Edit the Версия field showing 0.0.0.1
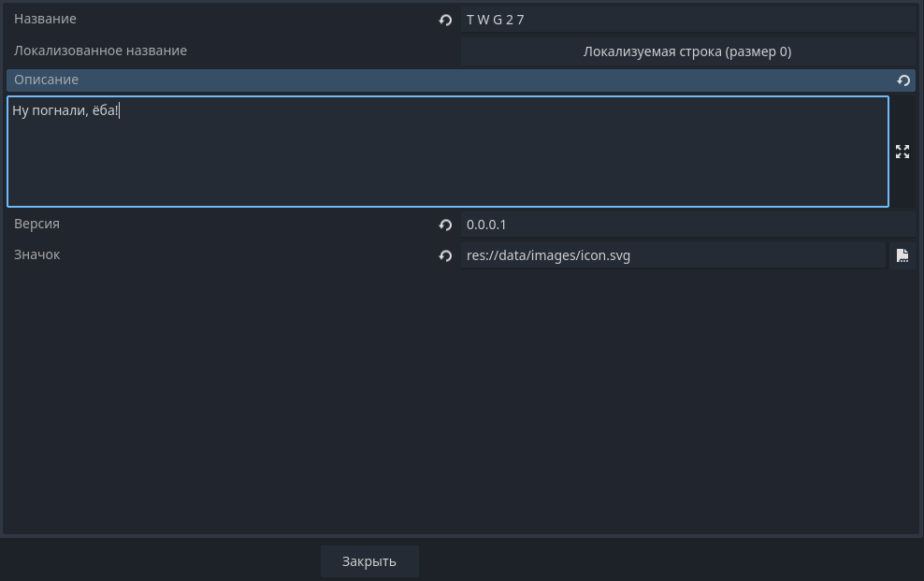Screen dimensions: 924x581 [687, 225]
